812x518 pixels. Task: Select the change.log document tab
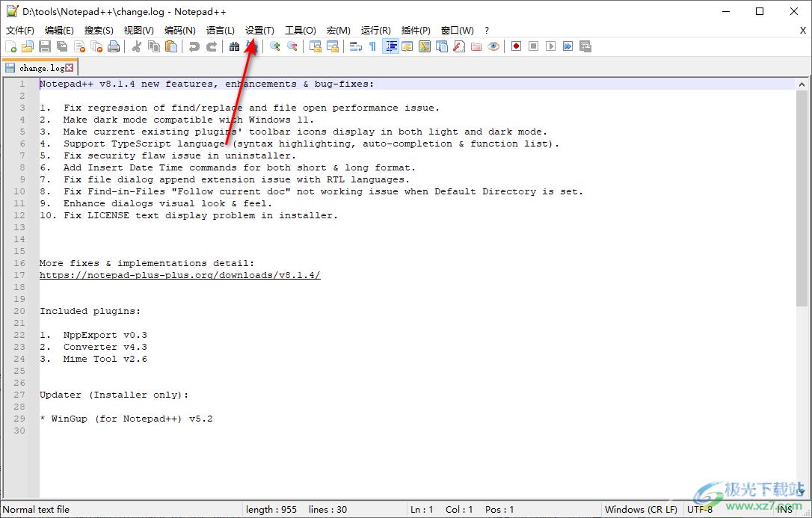tap(40, 68)
